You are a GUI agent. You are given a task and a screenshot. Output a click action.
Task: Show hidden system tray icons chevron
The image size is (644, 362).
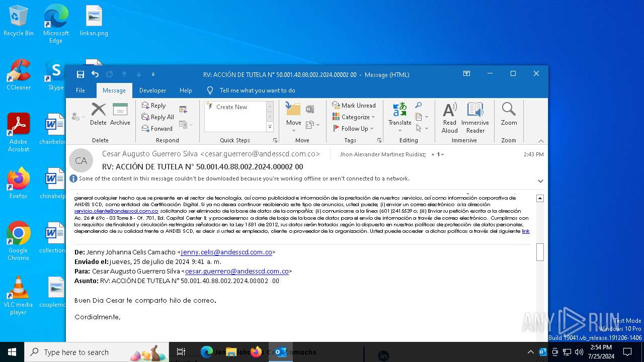point(530,352)
